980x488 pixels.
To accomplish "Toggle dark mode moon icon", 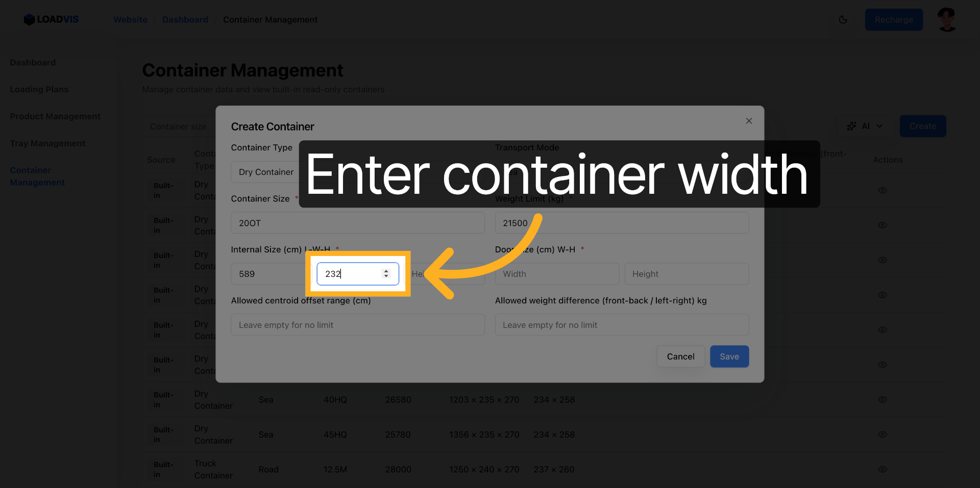I will 843,20.
